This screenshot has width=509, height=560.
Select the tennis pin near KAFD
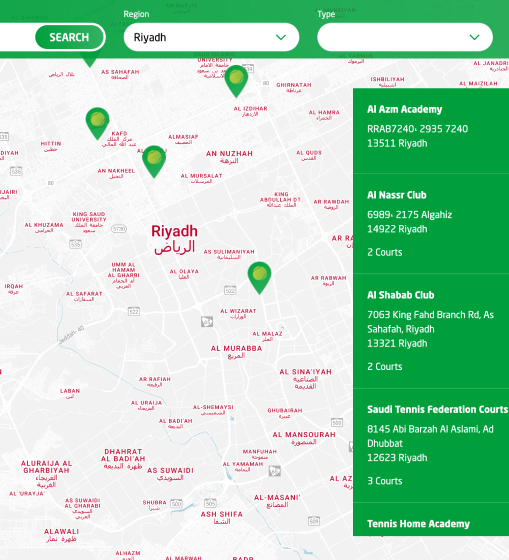(x=98, y=123)
